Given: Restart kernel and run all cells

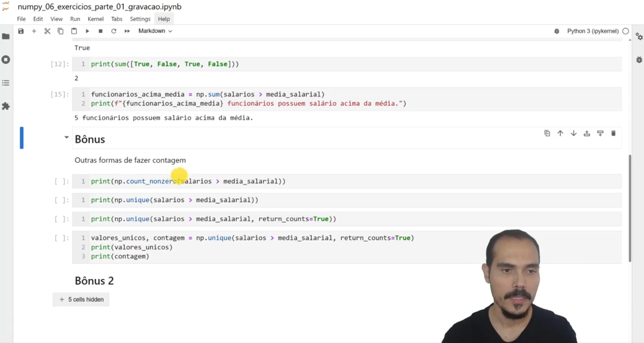Looking at the screenshot, I should tap(127, 31).
